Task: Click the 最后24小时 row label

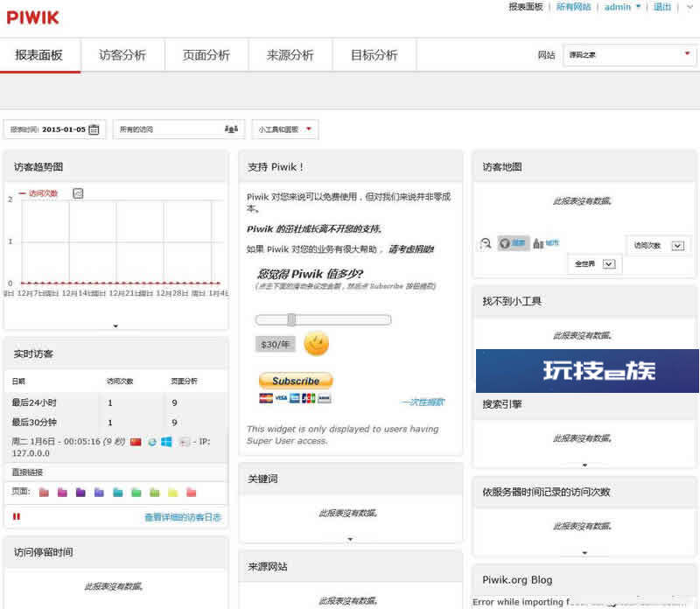Action: (x=34, y=402)
